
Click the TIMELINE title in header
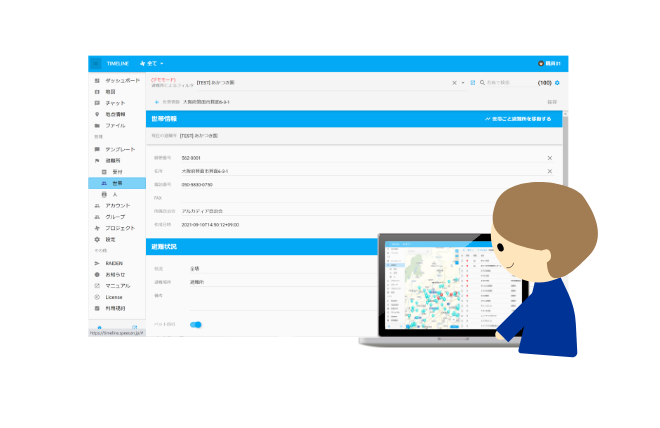coord(118,64)
